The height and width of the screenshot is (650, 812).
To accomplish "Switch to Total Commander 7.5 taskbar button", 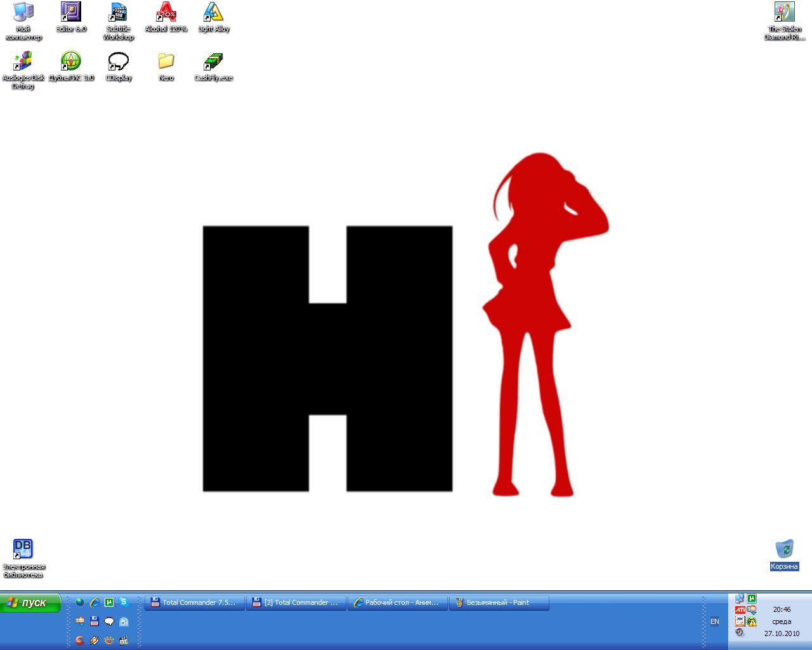I will click(195, 602).
